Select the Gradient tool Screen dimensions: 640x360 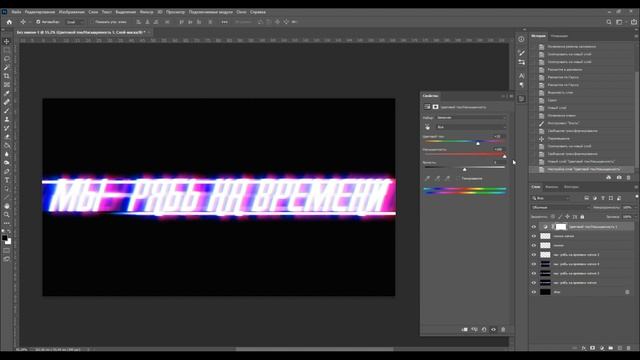click(x=7, y=145)
